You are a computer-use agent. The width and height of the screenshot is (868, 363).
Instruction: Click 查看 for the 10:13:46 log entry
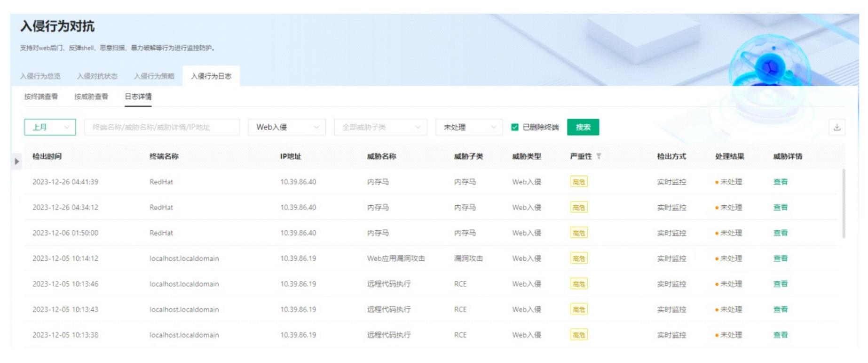(781, 284)
